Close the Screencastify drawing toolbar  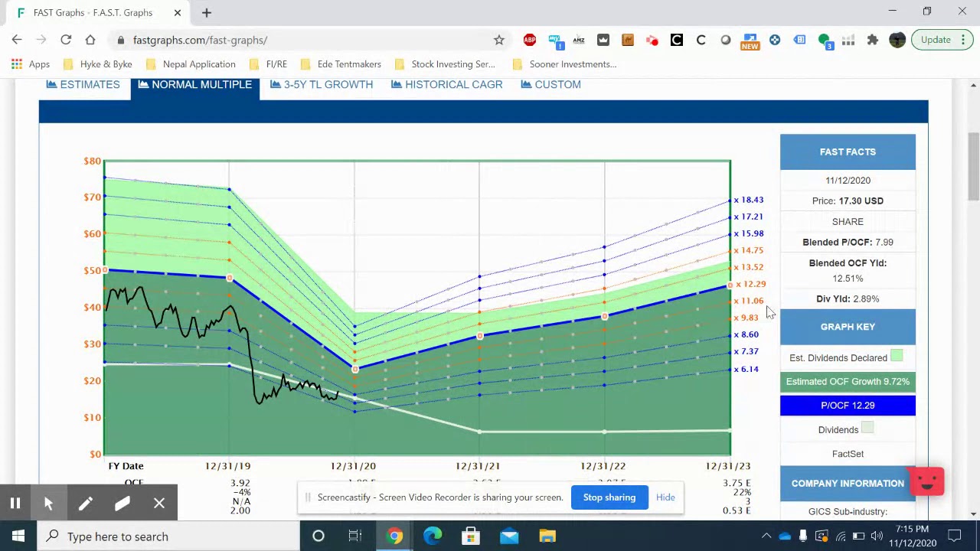coord(159,504)
